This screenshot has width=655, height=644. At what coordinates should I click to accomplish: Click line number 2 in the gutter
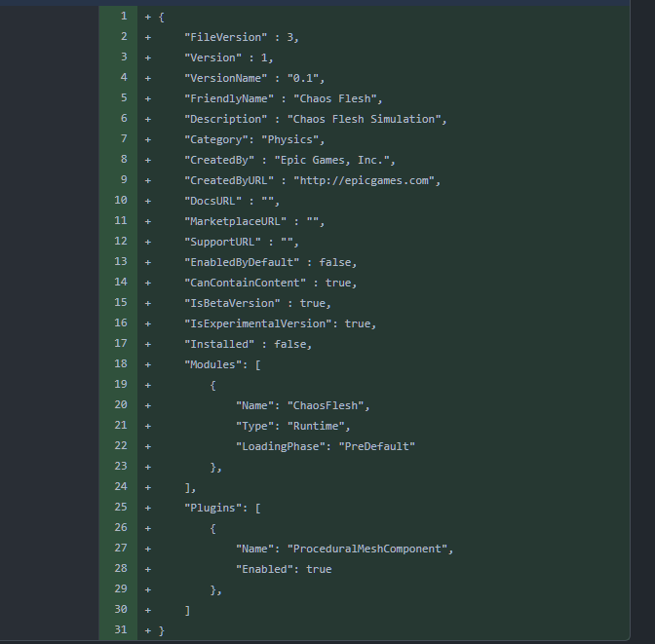click(124, 37)
